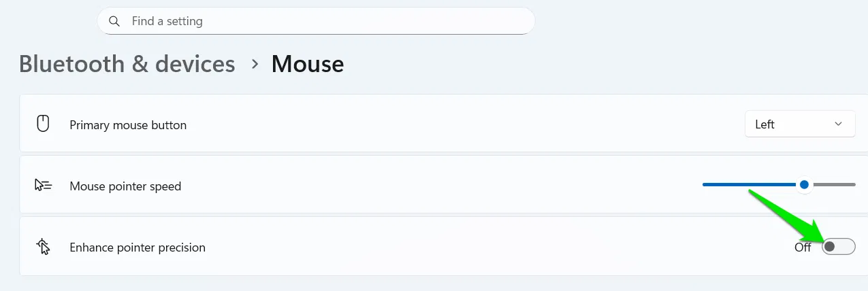Click the breadcrumb chevron before Mouse

255,64
